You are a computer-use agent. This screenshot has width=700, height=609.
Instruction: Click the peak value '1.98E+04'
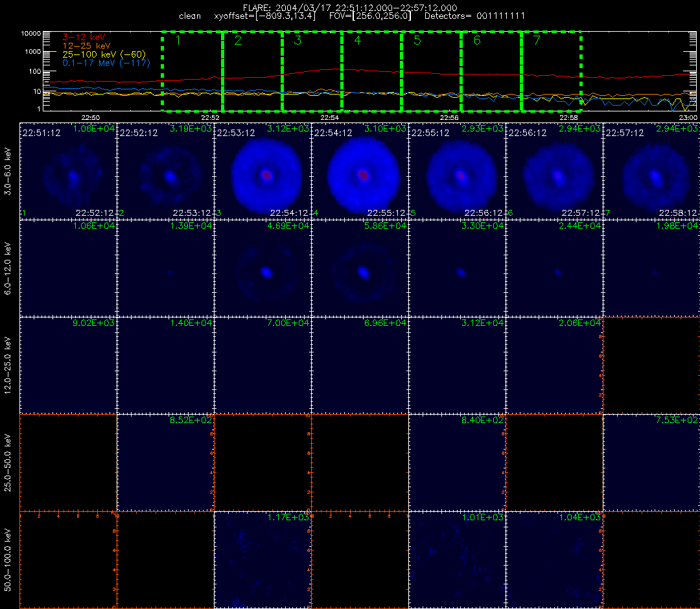coord(677,225)
